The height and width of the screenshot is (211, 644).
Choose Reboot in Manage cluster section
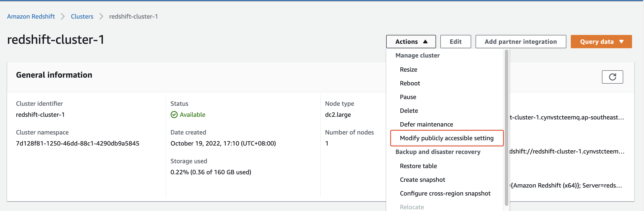click(410, 83)
